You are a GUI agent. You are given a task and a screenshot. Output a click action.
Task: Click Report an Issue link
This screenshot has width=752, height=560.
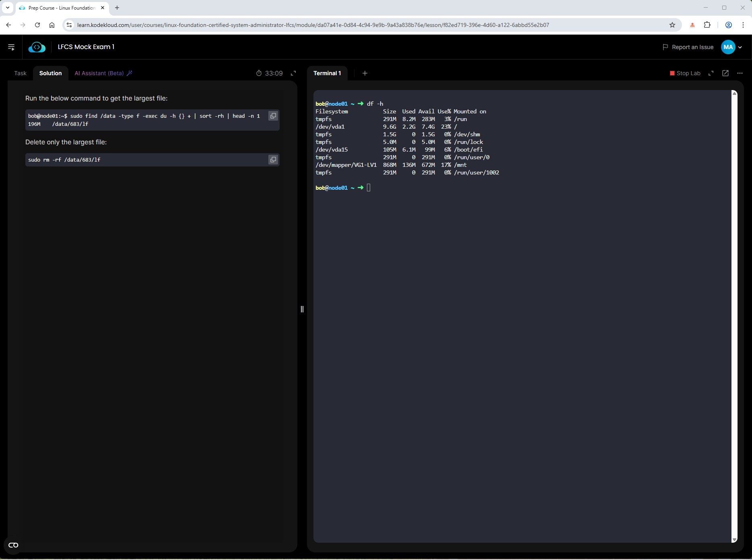688,47
